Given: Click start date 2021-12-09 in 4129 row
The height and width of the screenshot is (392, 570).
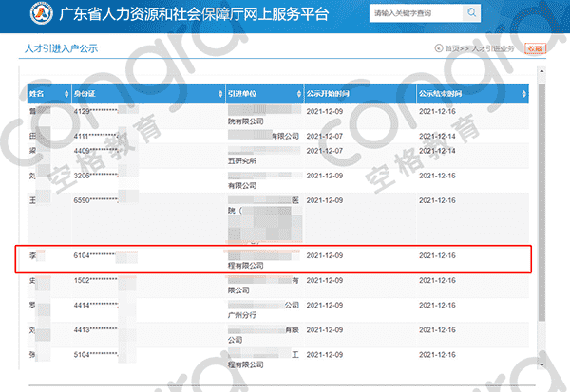Looking at the screenshot, I should pyautogui.click(x=325, y=112).
